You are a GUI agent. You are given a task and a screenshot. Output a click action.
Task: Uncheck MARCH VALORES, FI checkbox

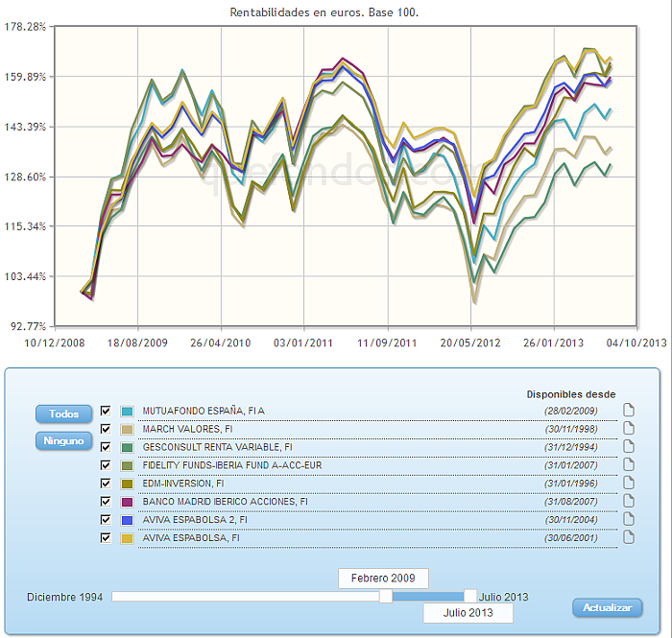(x=106, y=429)
